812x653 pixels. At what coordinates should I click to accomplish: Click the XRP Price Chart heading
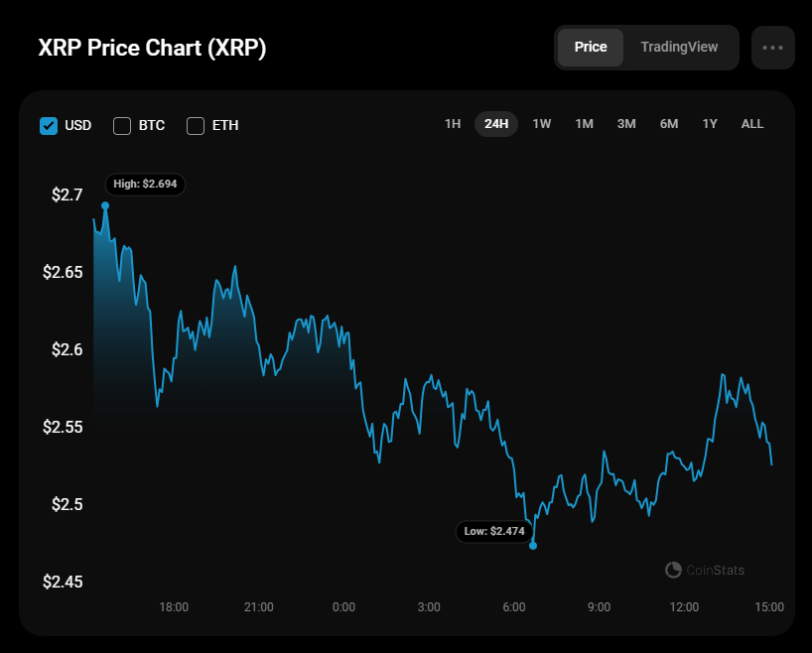152,48
